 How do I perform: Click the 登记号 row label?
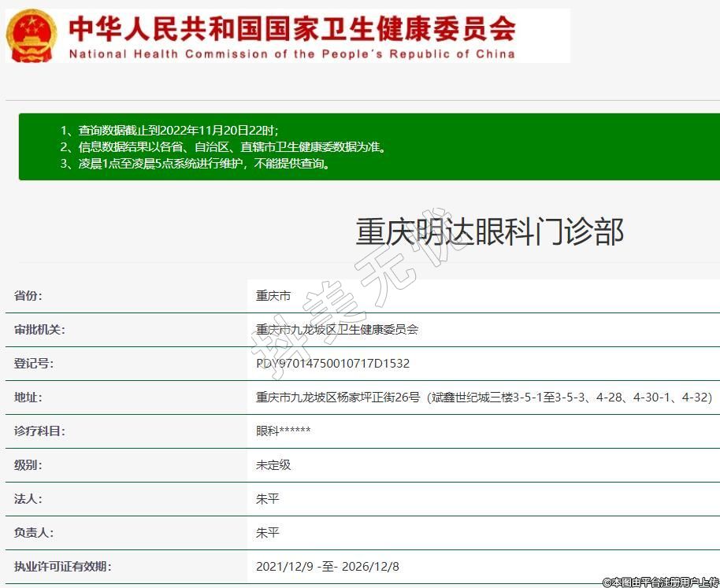pos(34,364)
